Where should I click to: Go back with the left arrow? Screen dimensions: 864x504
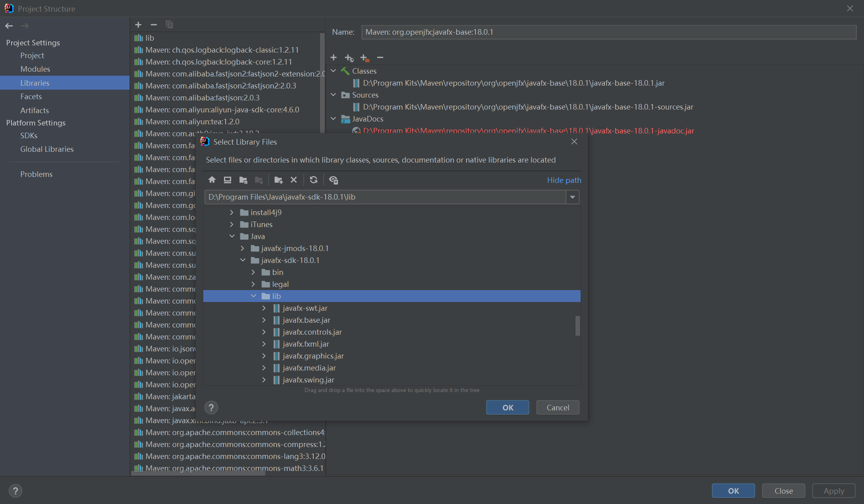9,26
